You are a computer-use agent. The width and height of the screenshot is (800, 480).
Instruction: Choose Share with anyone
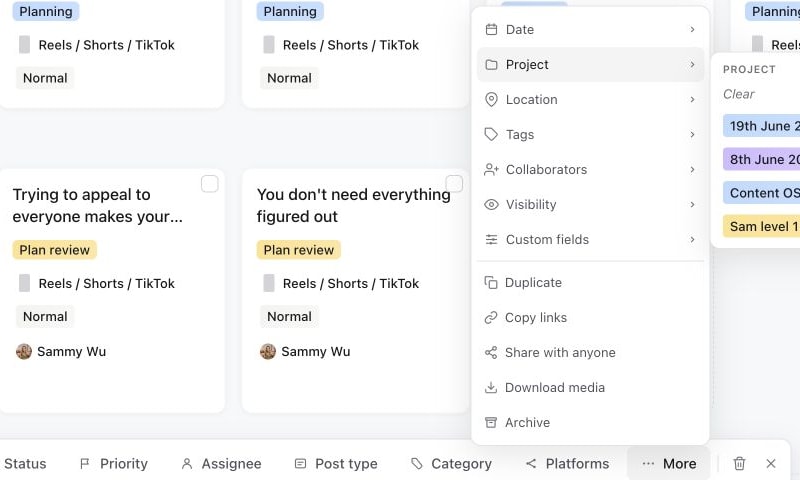(x=590, y=352)
